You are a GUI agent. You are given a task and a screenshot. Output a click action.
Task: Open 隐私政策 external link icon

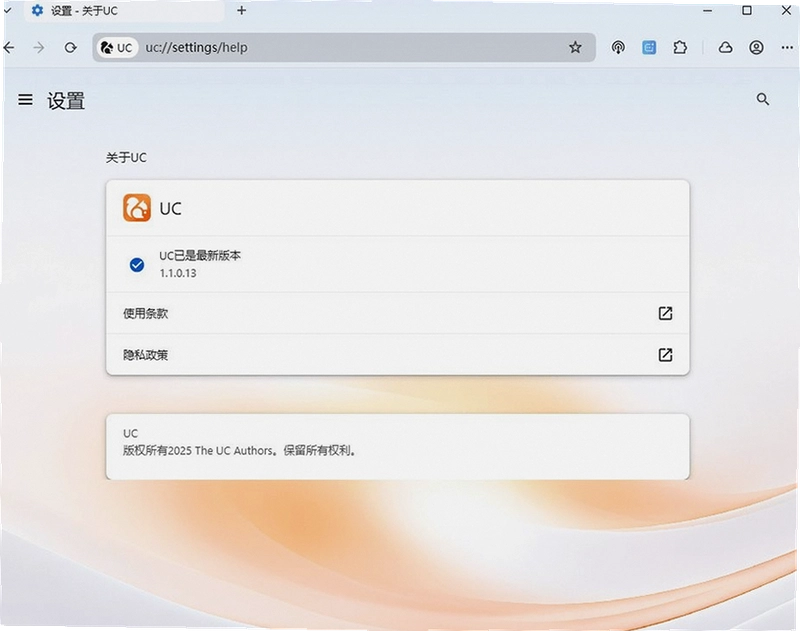tap(665, 355)
